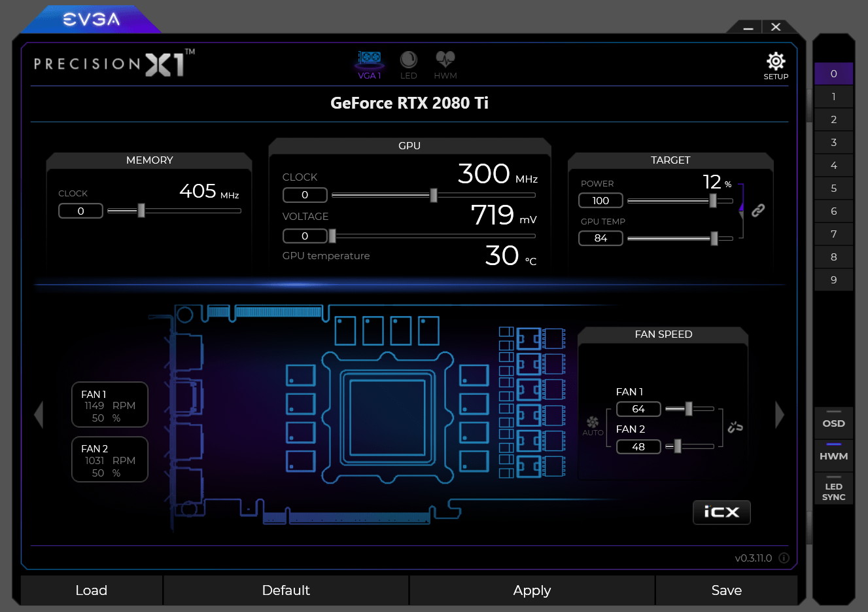This screenshot has height=612, width=868.
Task: Click the FAN 1 speed slider handle
Action: (x=688, y=409)
